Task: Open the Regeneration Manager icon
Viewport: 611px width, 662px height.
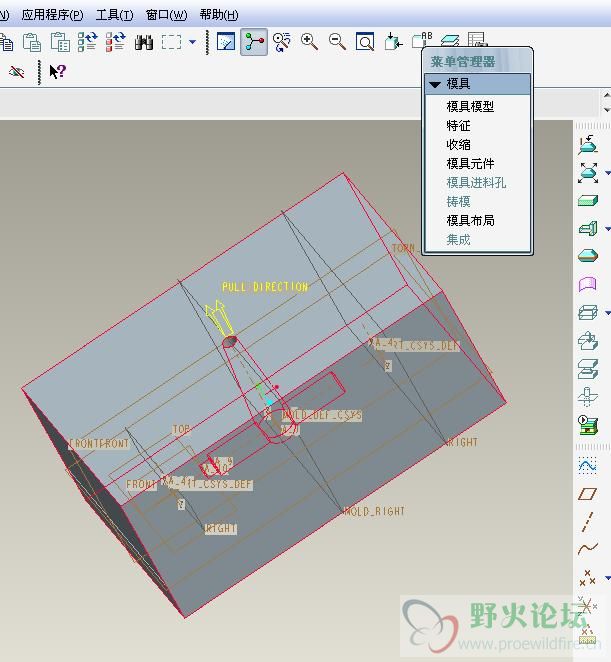Action: coord(115,42)
